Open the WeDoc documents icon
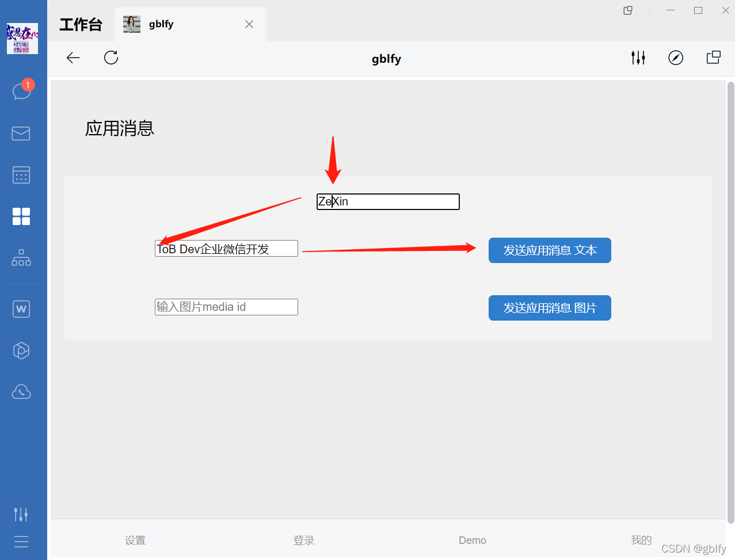The height and width of the screenshot is (560, 735). point(21,309)
